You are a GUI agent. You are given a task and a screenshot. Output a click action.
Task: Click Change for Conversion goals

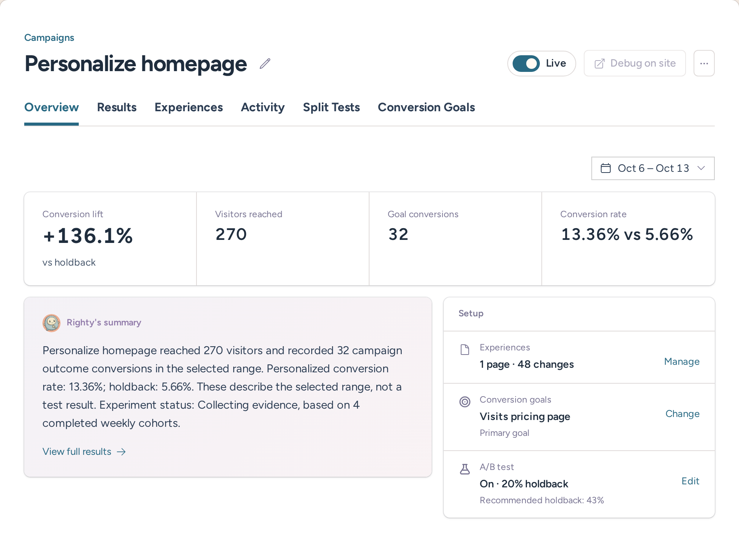pyautogui.click(x=683, y=414)
